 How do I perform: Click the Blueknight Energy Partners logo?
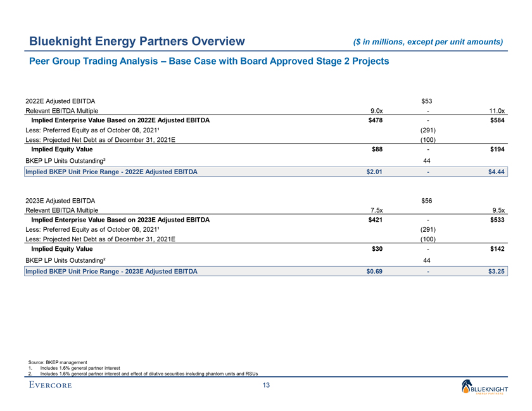(484, 387)
